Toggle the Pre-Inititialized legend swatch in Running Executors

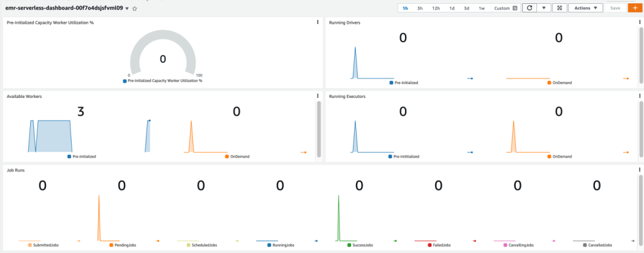click(x=391, y=157)
